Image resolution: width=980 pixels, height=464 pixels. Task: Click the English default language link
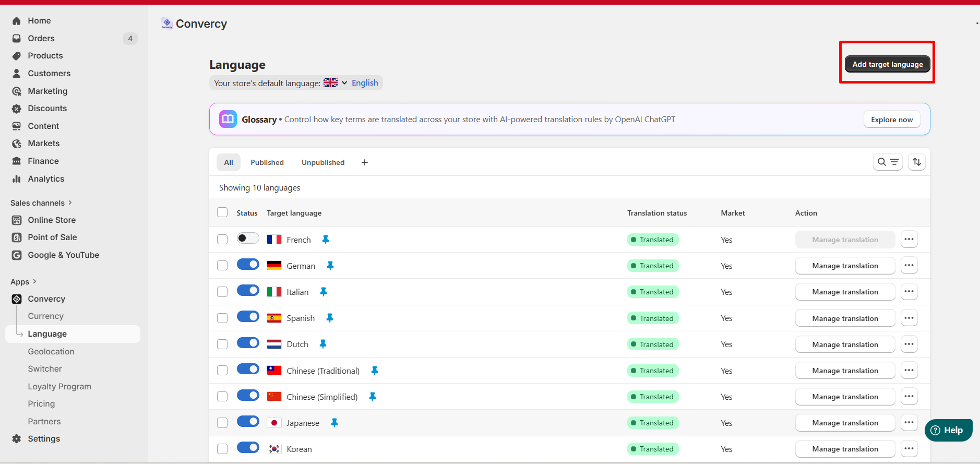[365, 83]
